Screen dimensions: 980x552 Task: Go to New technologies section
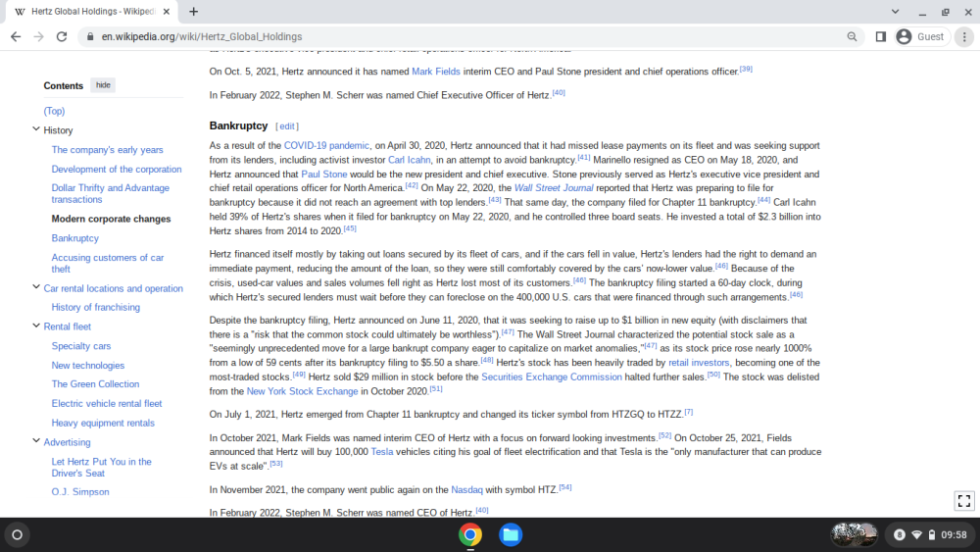pos(87,365)
